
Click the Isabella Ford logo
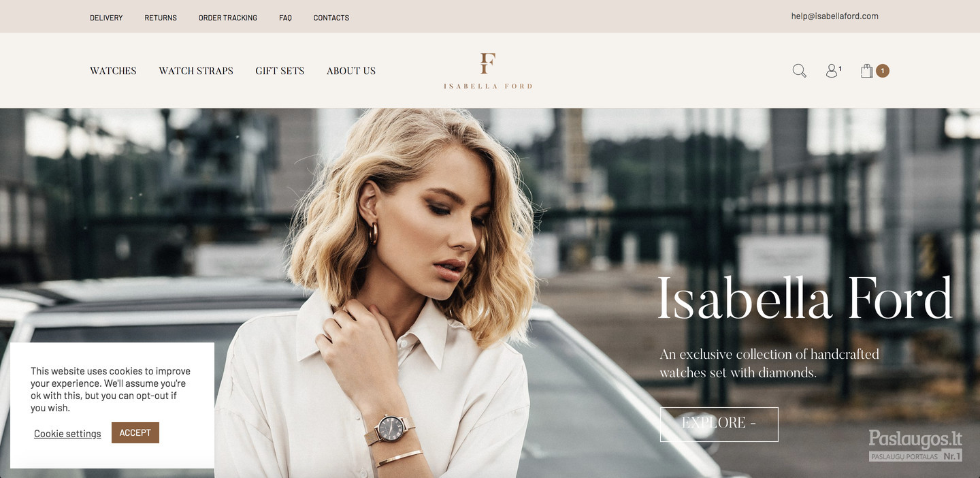click(x=488, y=71)
